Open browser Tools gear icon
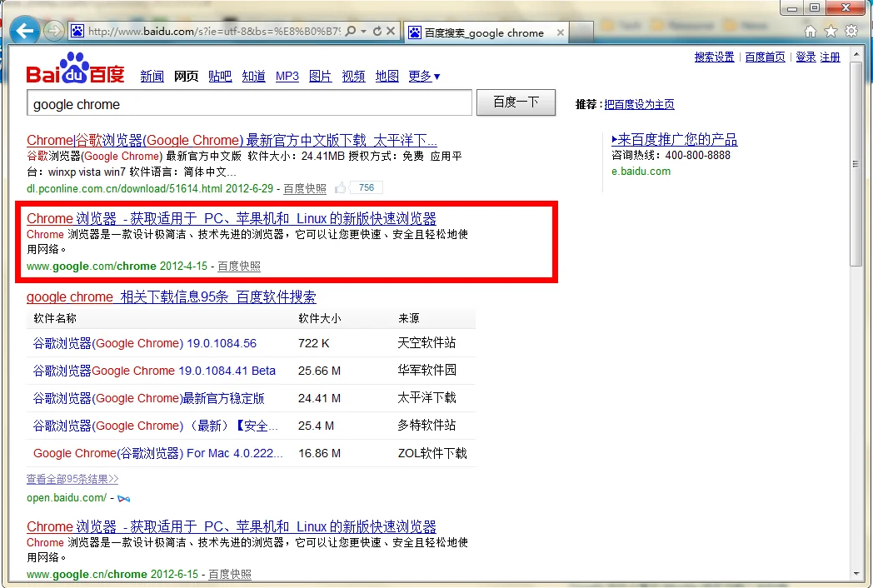Image resolution: width=873 pixels, height=588 pixels. click(x=851, y=31)
